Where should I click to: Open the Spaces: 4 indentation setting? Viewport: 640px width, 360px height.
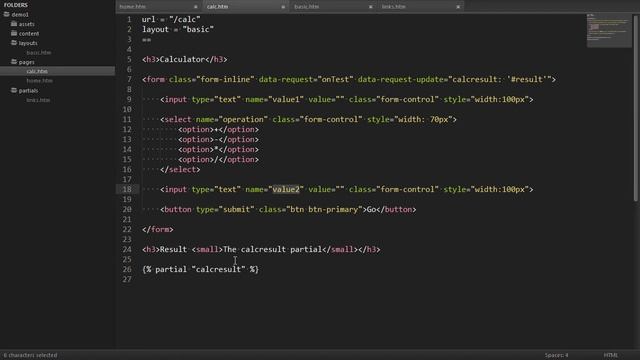[556, 355]
